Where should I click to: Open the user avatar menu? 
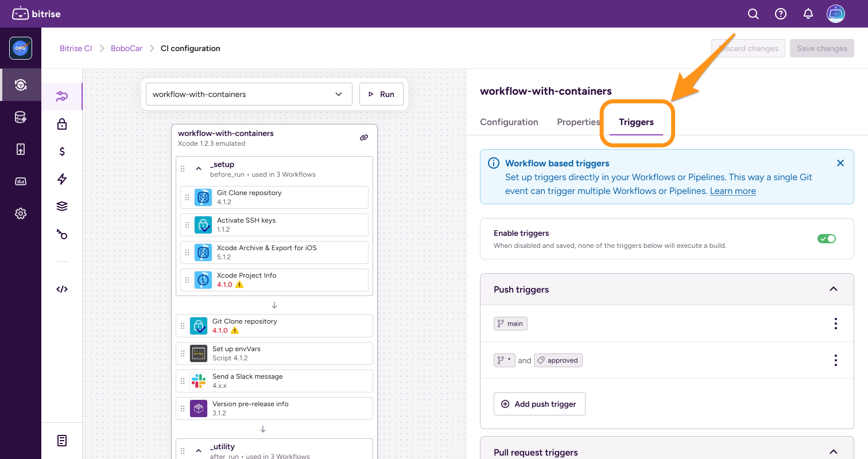click(x=836, y=14)
